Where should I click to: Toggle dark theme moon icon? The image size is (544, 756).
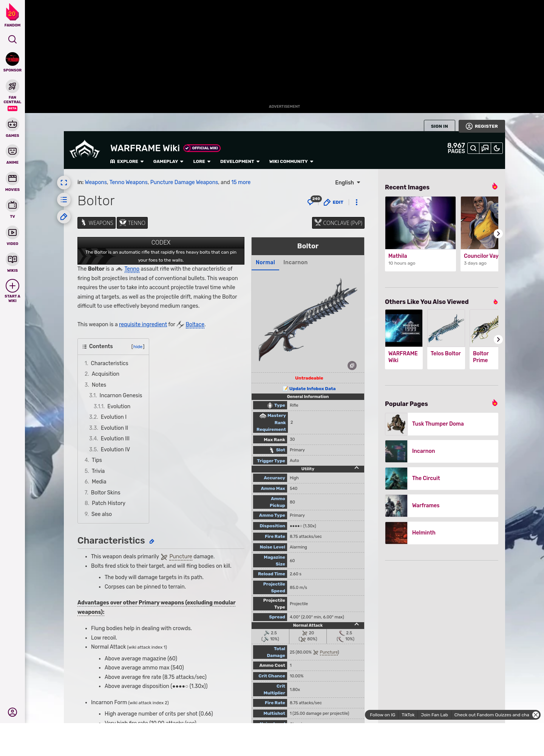497,148
